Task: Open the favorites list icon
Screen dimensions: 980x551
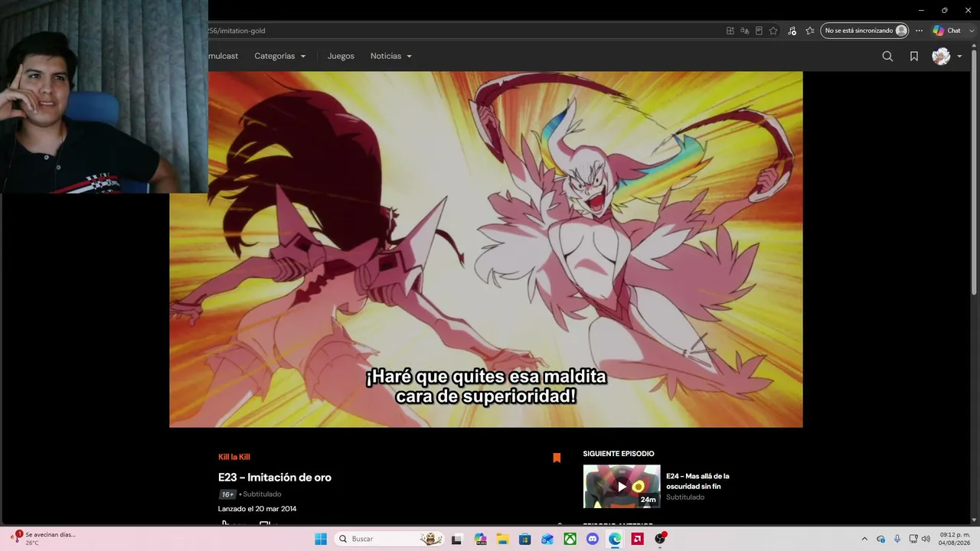Action: tap(809, 31)
